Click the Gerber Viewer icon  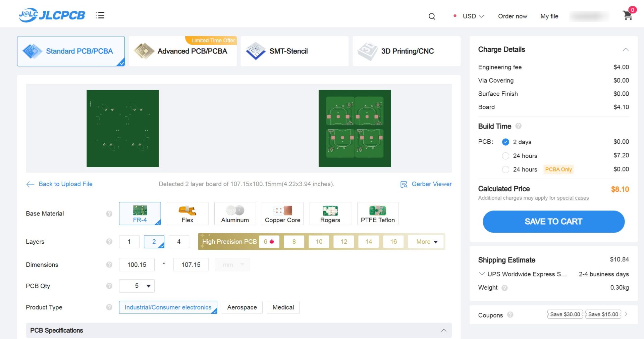[x=404, y=184]
